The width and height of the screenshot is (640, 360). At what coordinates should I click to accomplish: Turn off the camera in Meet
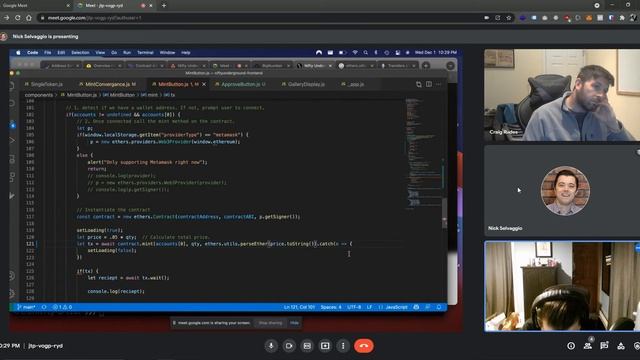tap(289, 346)
